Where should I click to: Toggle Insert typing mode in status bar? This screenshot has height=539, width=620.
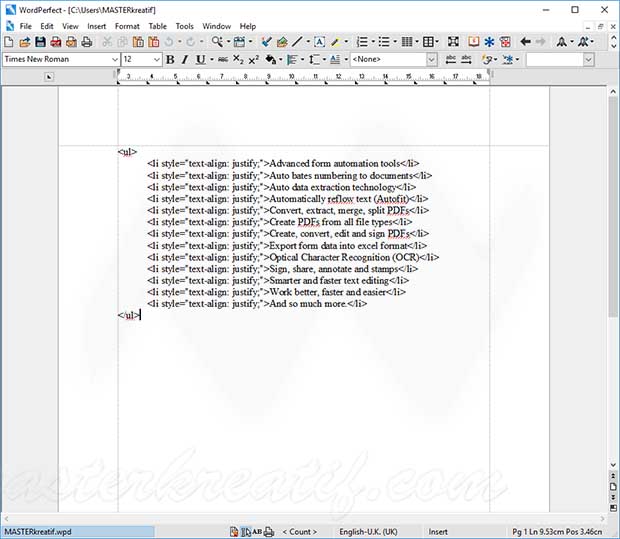click(x=439, y=532)
